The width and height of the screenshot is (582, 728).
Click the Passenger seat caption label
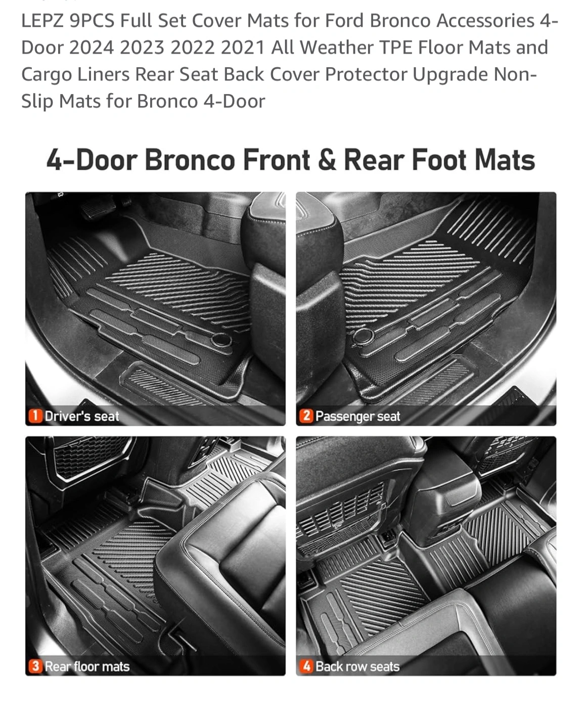pyautogui.click(x=358, y=416)
